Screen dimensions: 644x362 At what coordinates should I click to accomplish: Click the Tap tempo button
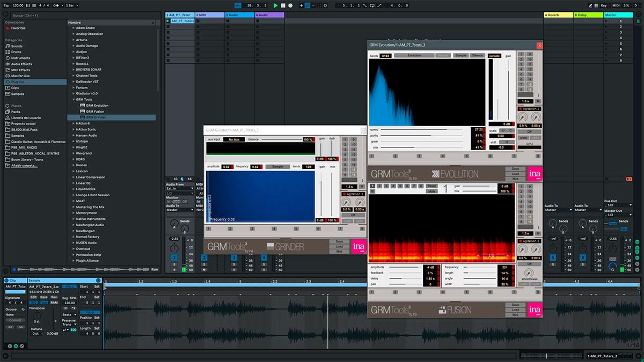(6, 5)
